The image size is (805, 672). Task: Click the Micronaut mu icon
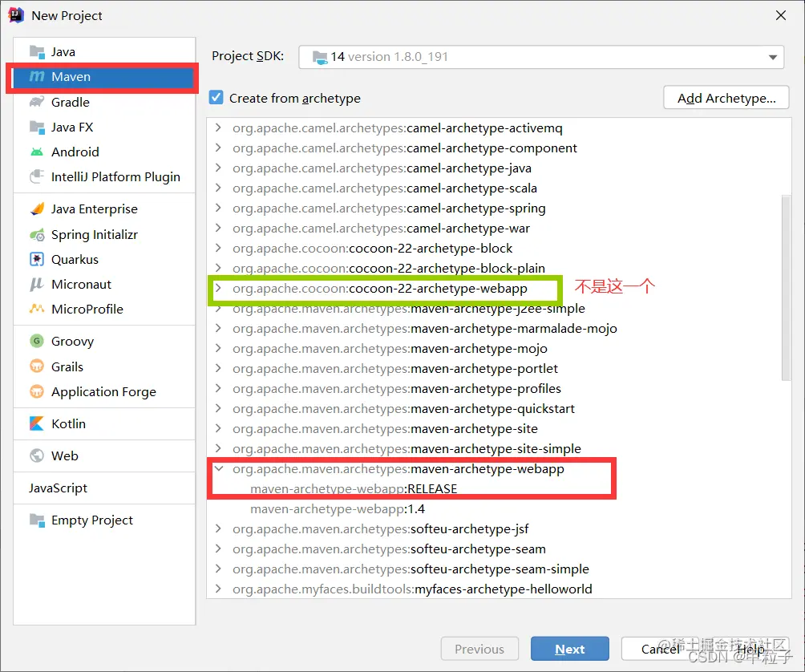(x=37, y=285)
